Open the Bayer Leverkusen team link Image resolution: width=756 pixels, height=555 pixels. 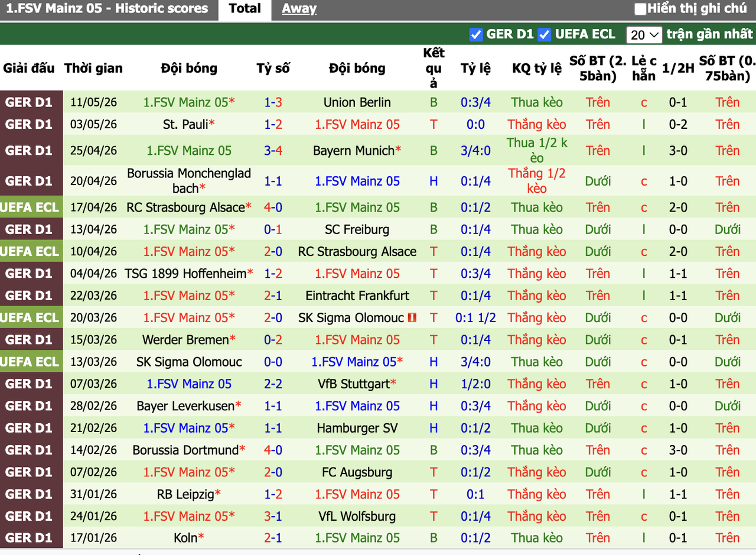(x=185, y=406)
